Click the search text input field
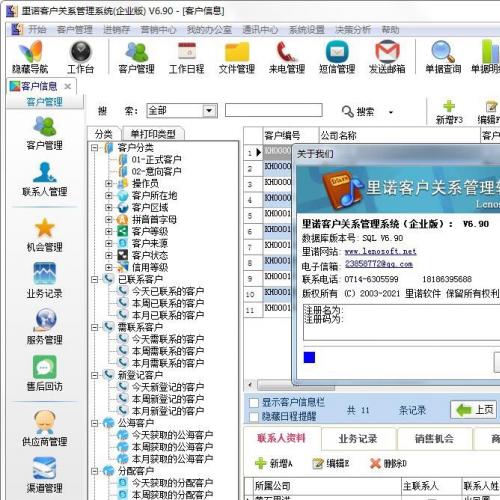500x500 pixels. 274,110
